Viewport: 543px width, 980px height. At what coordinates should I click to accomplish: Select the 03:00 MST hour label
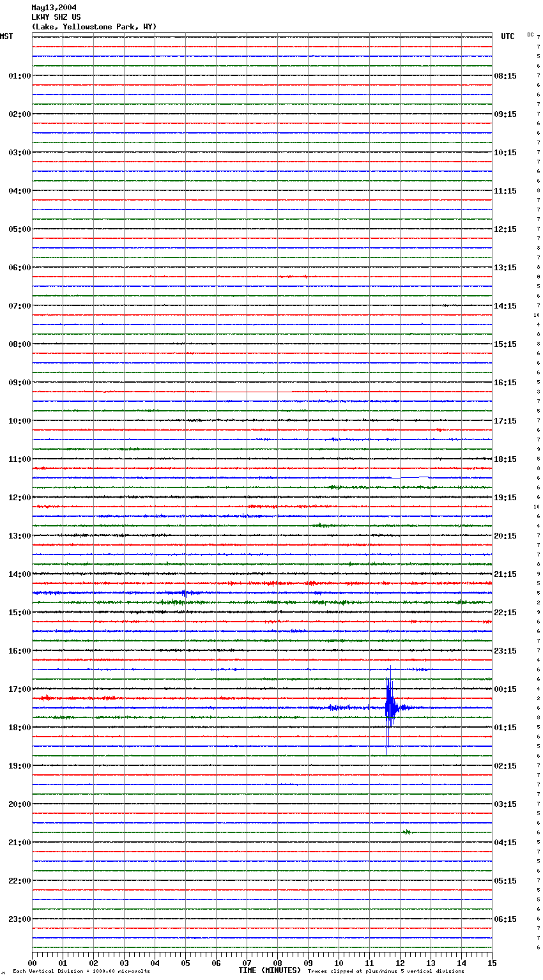pos(20,153)
